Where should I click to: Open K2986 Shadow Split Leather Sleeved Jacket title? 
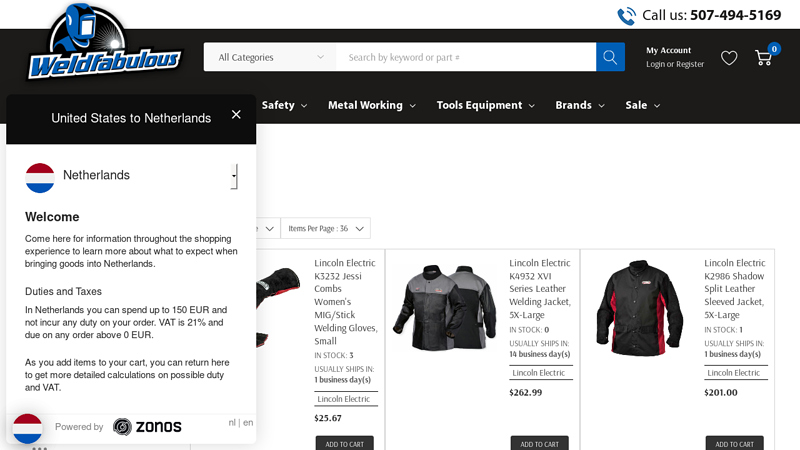(735, 289)
